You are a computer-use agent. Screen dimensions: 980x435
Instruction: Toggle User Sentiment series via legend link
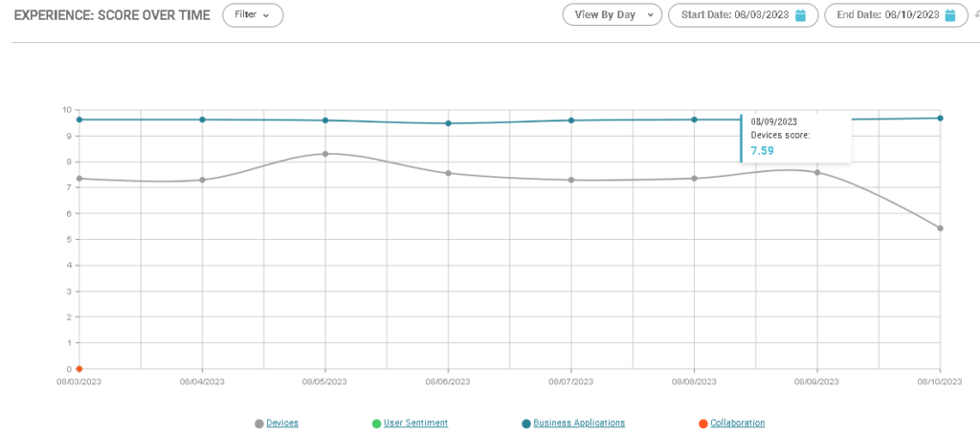click(415, 423)
